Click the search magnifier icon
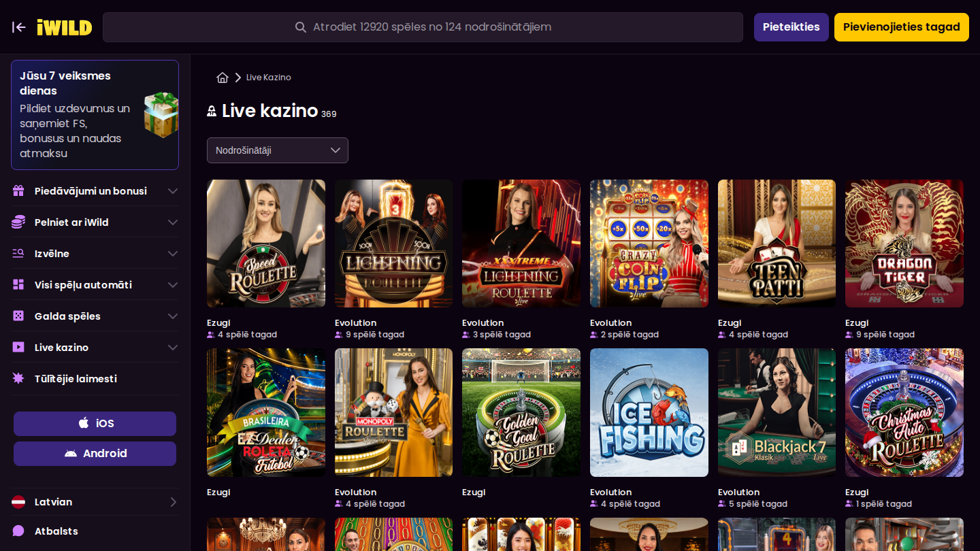This screenshot has width=980, height=551. pyautogui.click(x=300, y=27)
